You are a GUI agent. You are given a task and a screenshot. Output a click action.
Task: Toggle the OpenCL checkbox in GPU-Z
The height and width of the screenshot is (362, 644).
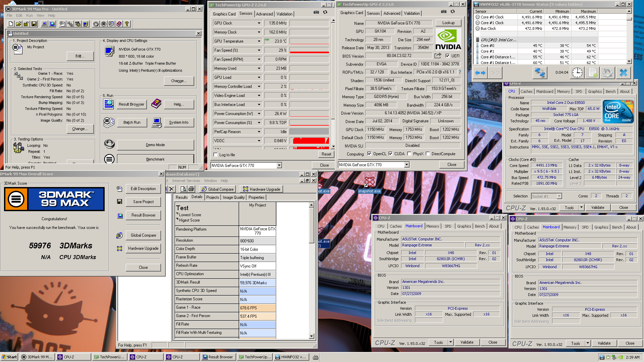(369, 154)
